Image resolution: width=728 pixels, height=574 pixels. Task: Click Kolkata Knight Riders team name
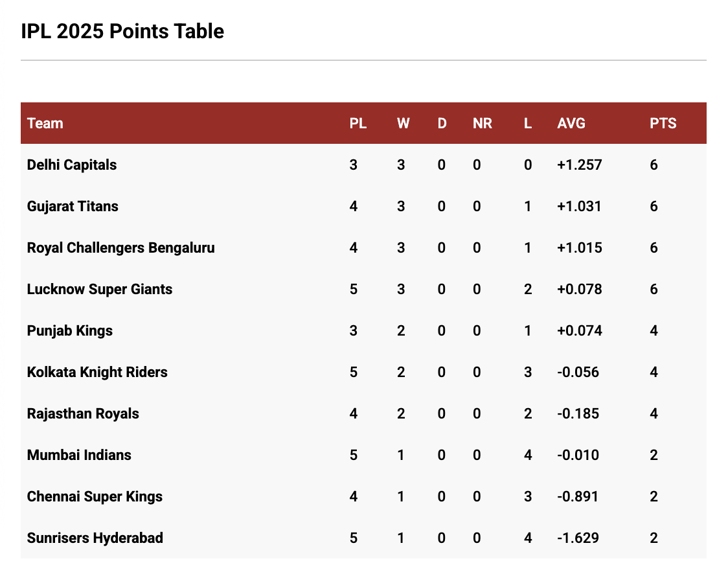(97, 372)
